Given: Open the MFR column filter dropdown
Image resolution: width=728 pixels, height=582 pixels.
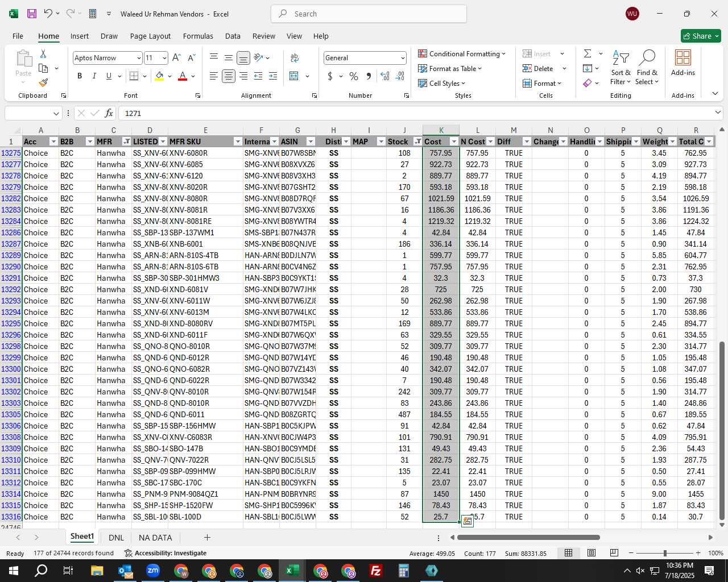Looking at the screenshot, I should coord(126,142).
